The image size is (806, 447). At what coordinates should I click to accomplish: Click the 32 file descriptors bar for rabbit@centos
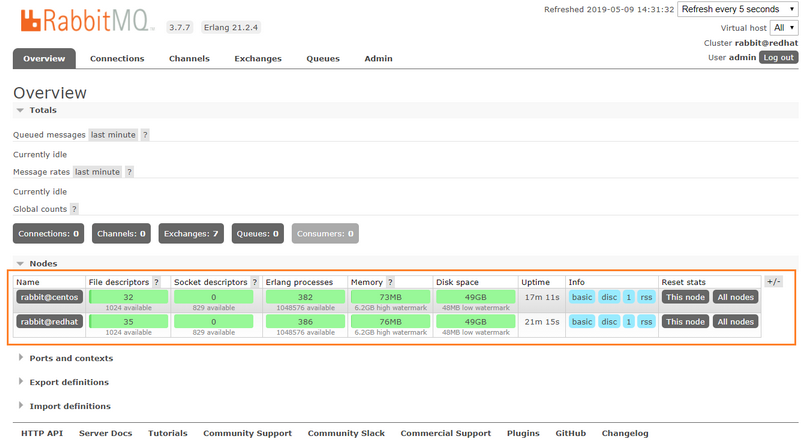click(x=129, y=297)
